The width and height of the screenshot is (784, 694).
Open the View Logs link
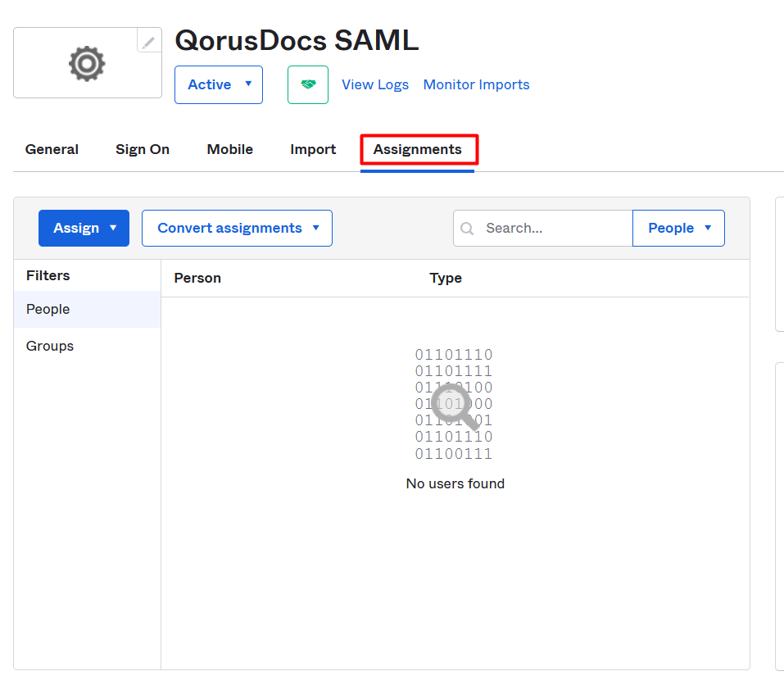374,85
